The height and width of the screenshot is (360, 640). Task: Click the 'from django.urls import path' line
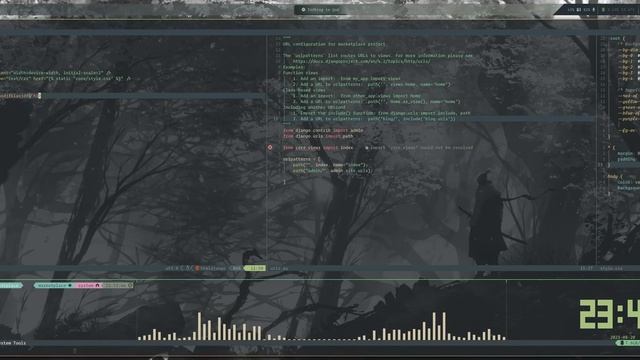point(318,136)
